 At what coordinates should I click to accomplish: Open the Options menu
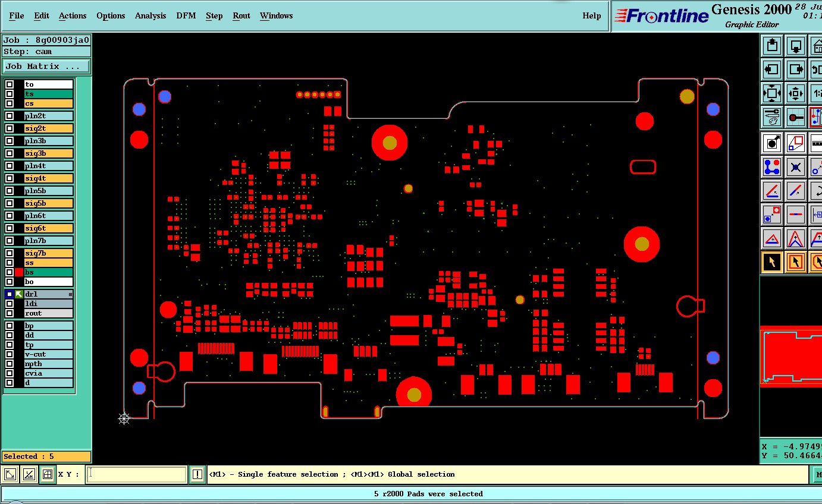point(111,15)
